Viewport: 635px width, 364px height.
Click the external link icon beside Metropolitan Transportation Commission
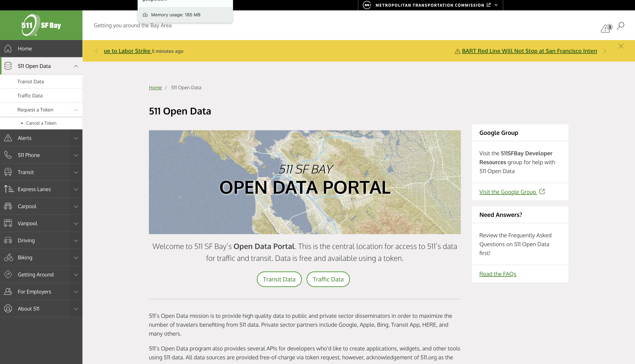click(x=489, y=5)
